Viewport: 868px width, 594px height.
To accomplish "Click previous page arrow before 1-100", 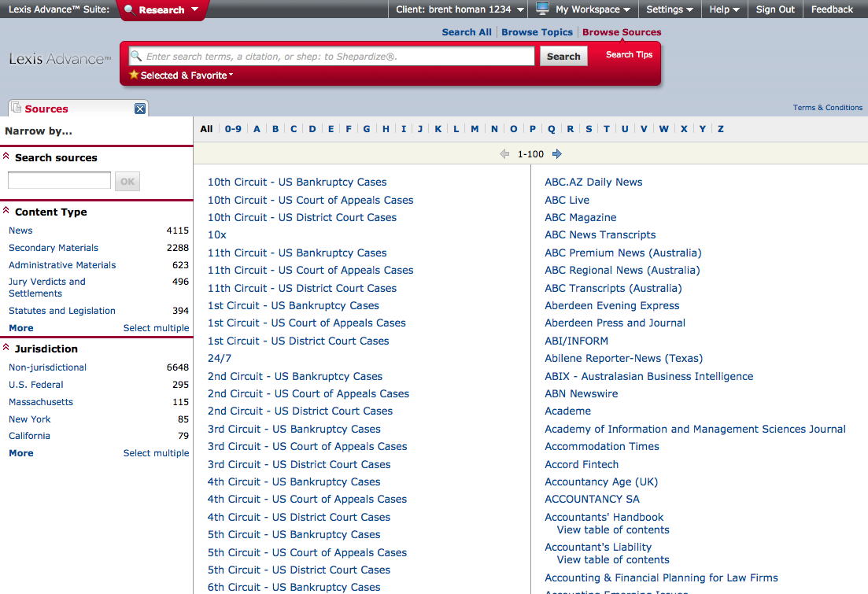I will tap(504, 154).
